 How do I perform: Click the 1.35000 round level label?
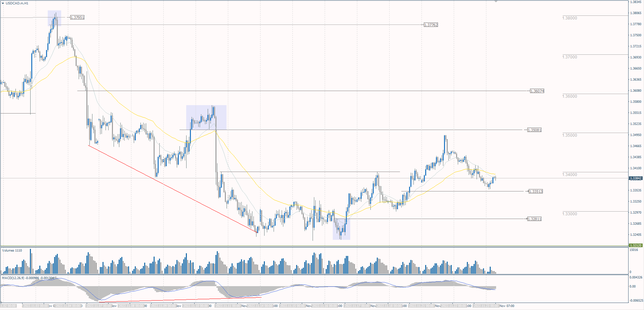[x=570, y=135]
